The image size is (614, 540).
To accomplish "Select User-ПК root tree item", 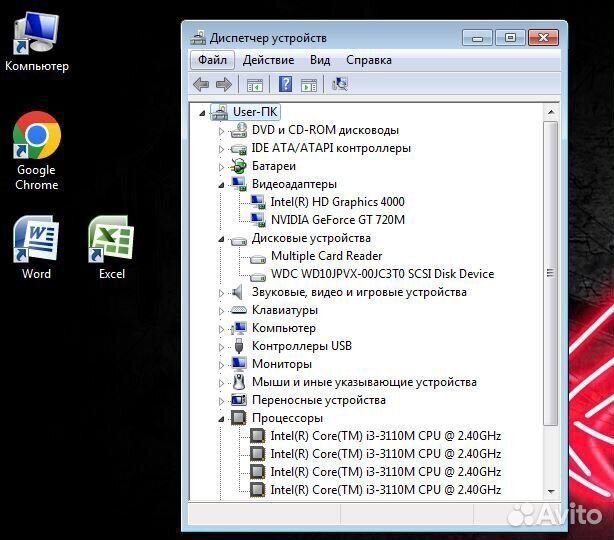I will tap(255, 112).
